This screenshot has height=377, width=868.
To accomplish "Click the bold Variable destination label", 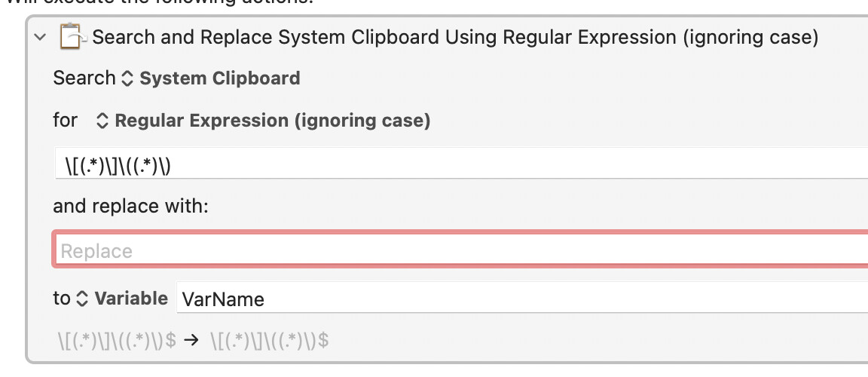I will pyautogui.click(x=131, y=299).
